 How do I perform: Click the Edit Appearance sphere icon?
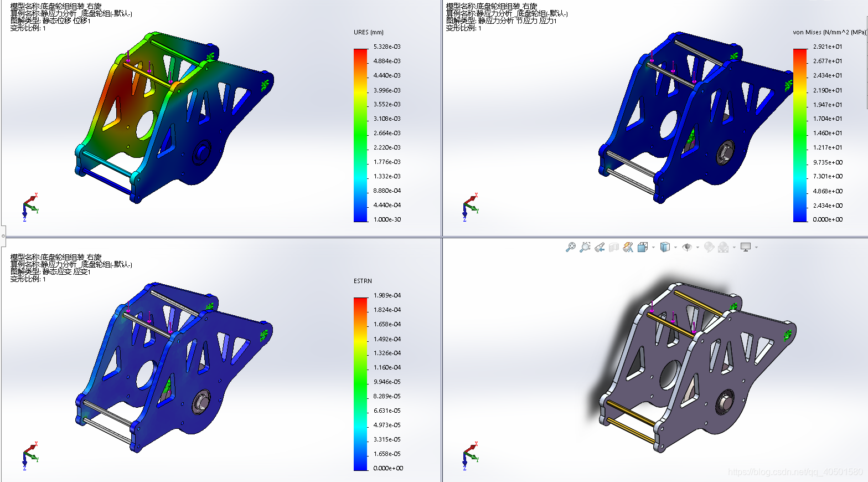pos(709,247)
